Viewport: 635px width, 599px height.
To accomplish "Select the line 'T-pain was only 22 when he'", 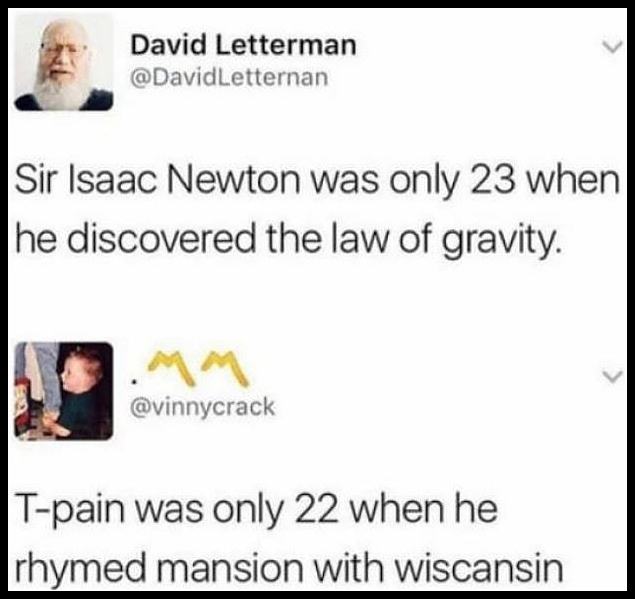I will tap(256, 510).
